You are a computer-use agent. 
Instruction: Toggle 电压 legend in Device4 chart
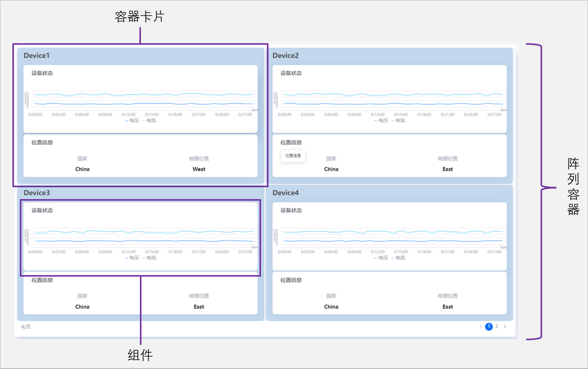coord(381,258)
